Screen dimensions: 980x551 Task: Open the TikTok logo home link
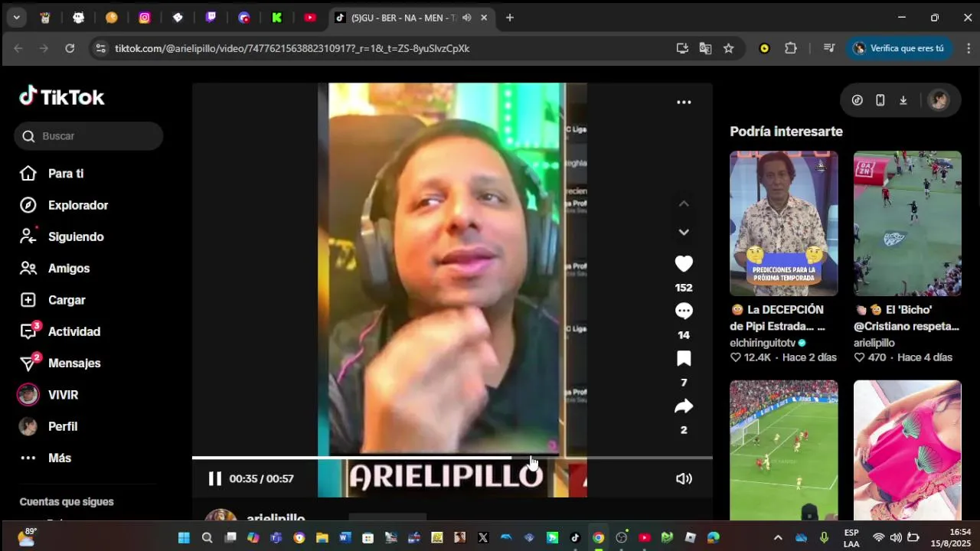click(x=62, y=96)
